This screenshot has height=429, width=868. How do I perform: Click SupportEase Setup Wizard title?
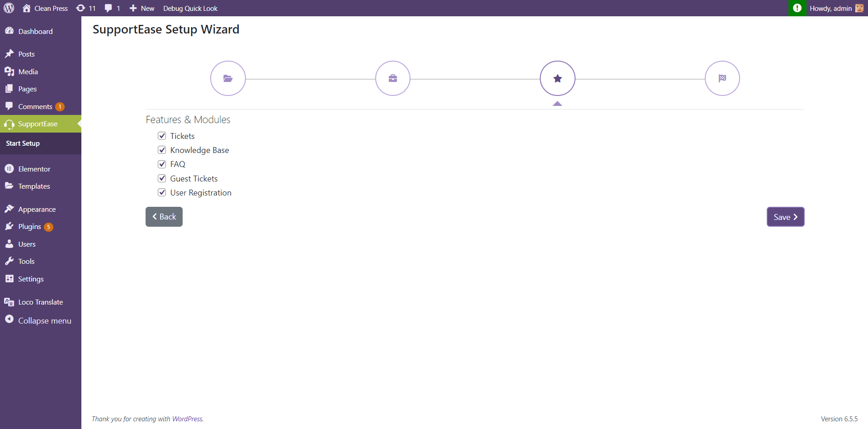tap(166, 29)
